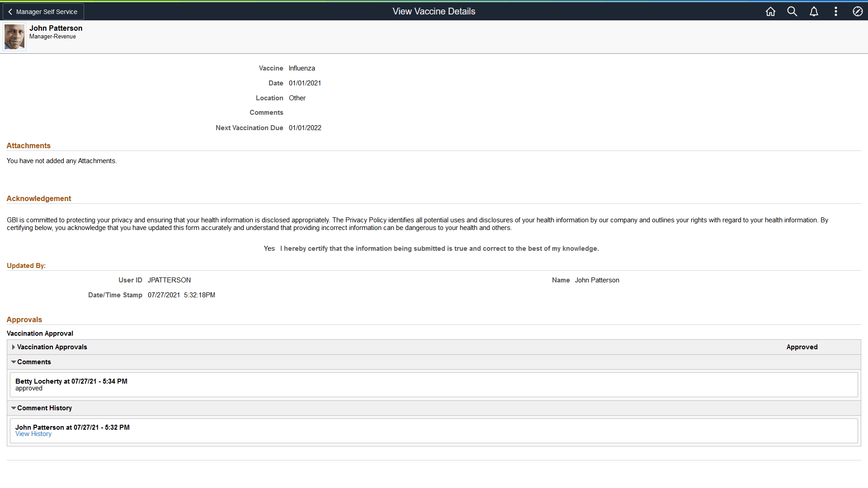The height and width of the screenshot is (488, 868).
Task: Open the global Search magnifier icon
Action: tap(792, 12)
